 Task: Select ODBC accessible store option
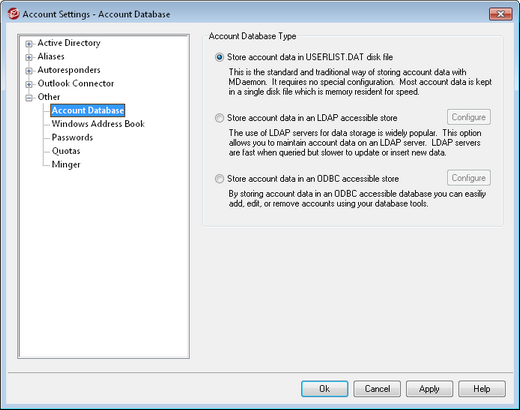click(219, 179)
